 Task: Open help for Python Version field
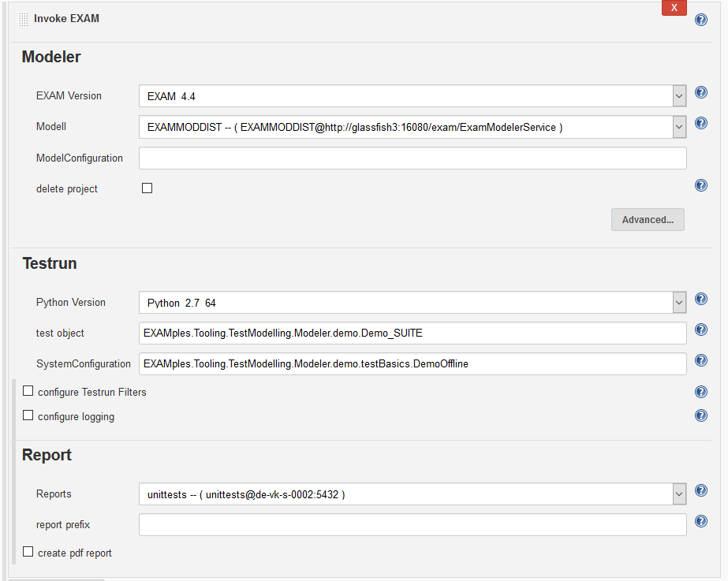tap(701, 299)
